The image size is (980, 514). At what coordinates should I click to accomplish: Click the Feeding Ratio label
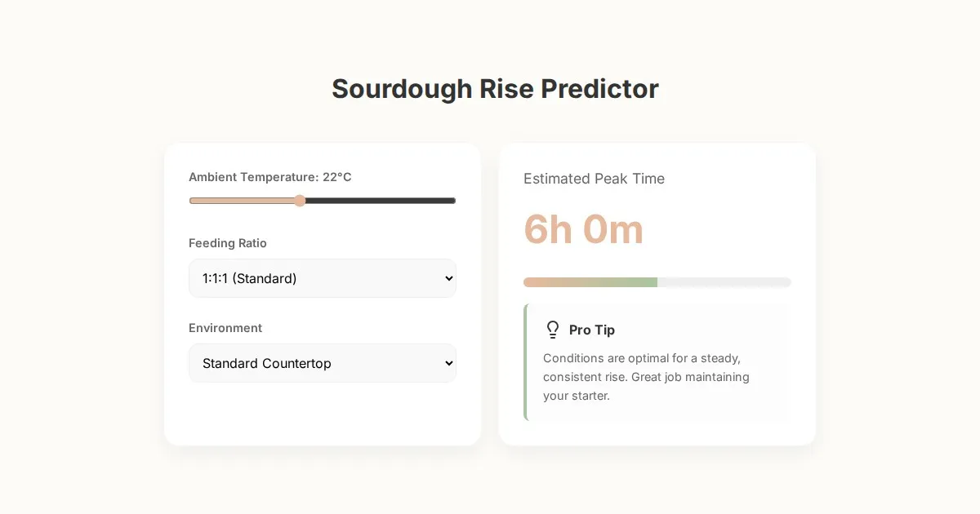click(x=228, y=243)
